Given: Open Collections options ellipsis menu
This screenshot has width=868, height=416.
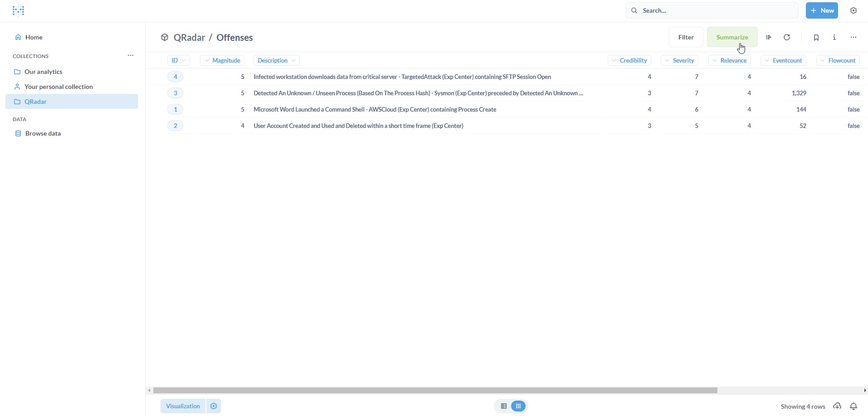Looking at the screenshot, I should 131,55.
